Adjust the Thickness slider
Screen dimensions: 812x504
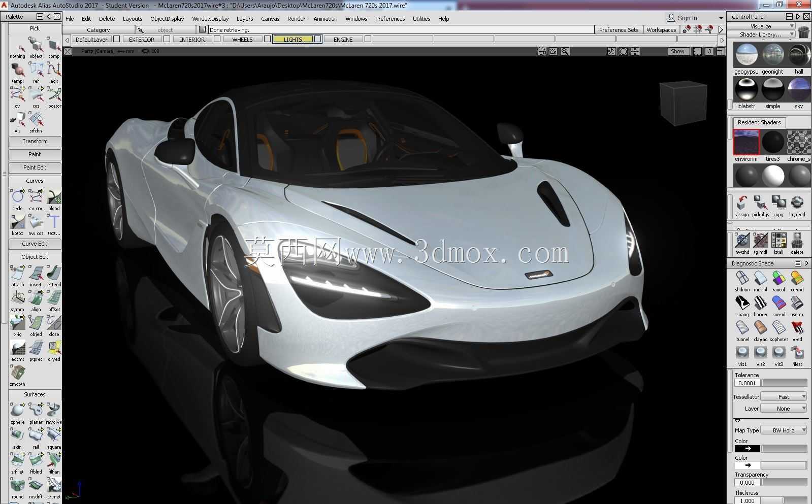[784, 500]
